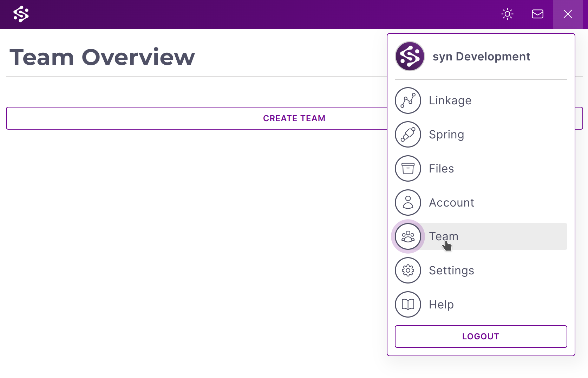Open Account menu item label

[x=451, y=203]
